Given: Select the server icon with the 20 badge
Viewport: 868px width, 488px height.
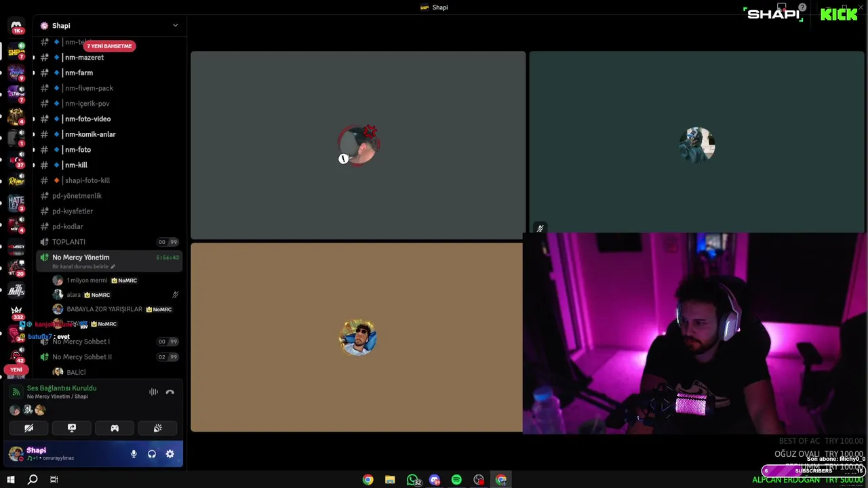Looking at the screenshot, I should point(16,268).
